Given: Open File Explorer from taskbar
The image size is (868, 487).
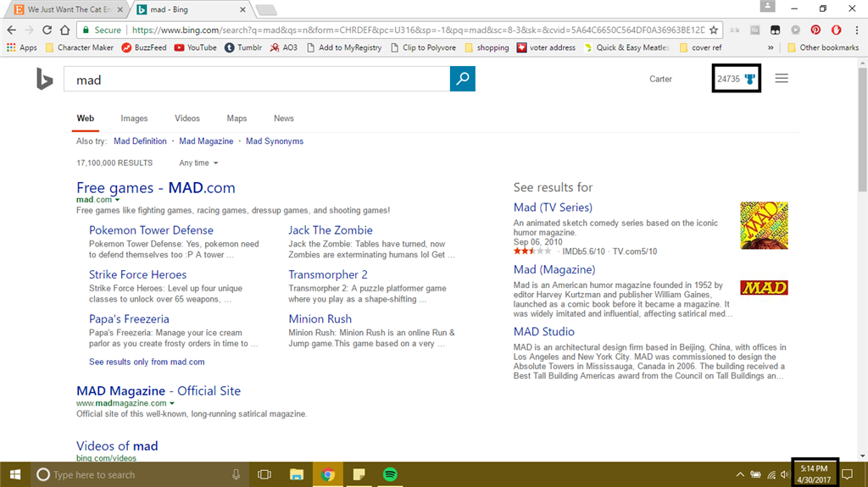Looking at the screenshot, I should click(297, 474).
